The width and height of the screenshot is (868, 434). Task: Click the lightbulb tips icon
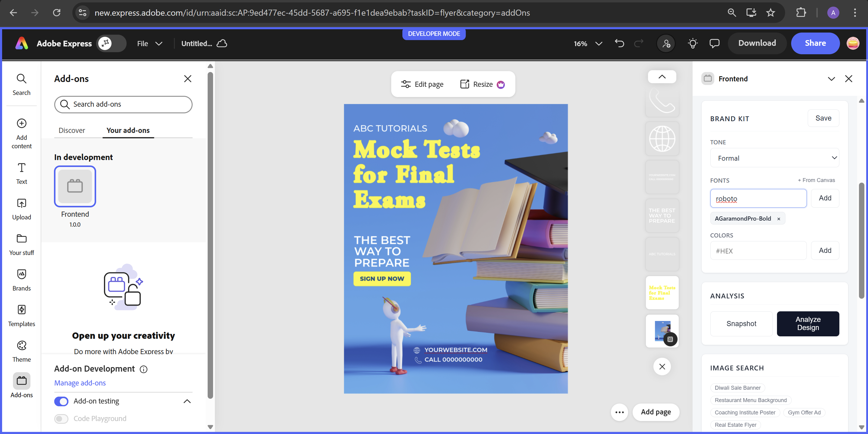click(693, 43)
